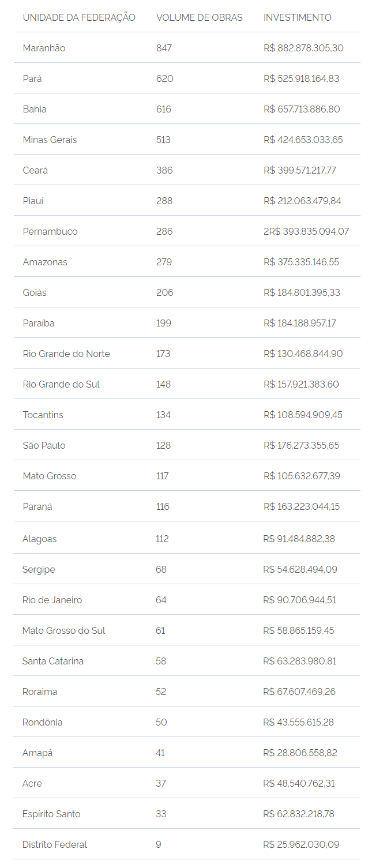
Task: Click the Espírito Santo row name
Action: coord(51,814)
